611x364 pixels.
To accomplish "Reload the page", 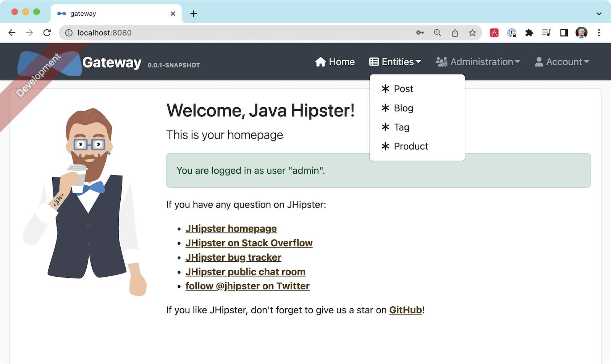I will 47,33.
